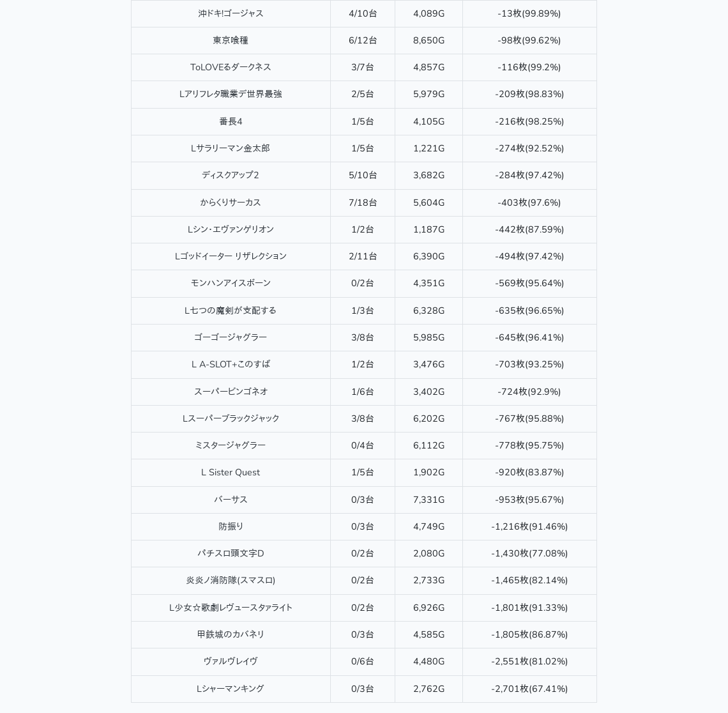The height and width of the screenshot is (713, 728).
Task: Select the Lシャーマンキング row name
Action: click(231, 689)
